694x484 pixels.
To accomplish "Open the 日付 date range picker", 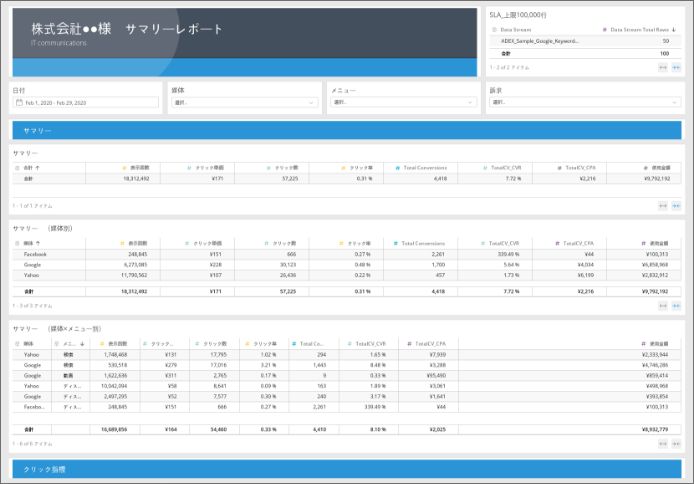I will (x=85, y=103).
